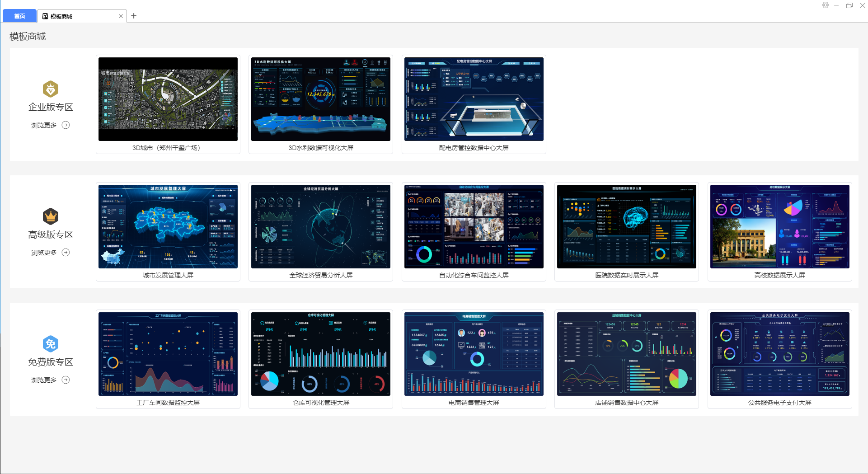Click the 高级版专区 section title
Image resolution: width=868 pixels, height=474 pixels.
[x=51, y=235]
